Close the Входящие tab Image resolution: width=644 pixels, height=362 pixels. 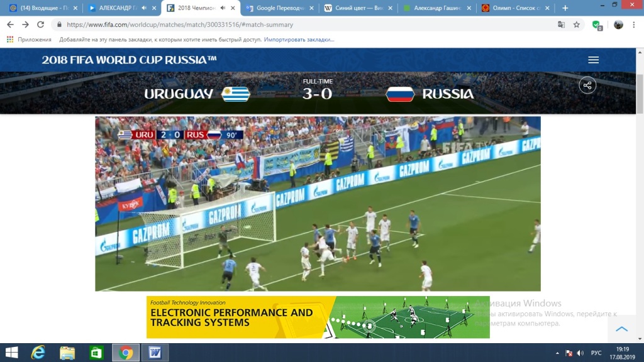tap(75, 8)
